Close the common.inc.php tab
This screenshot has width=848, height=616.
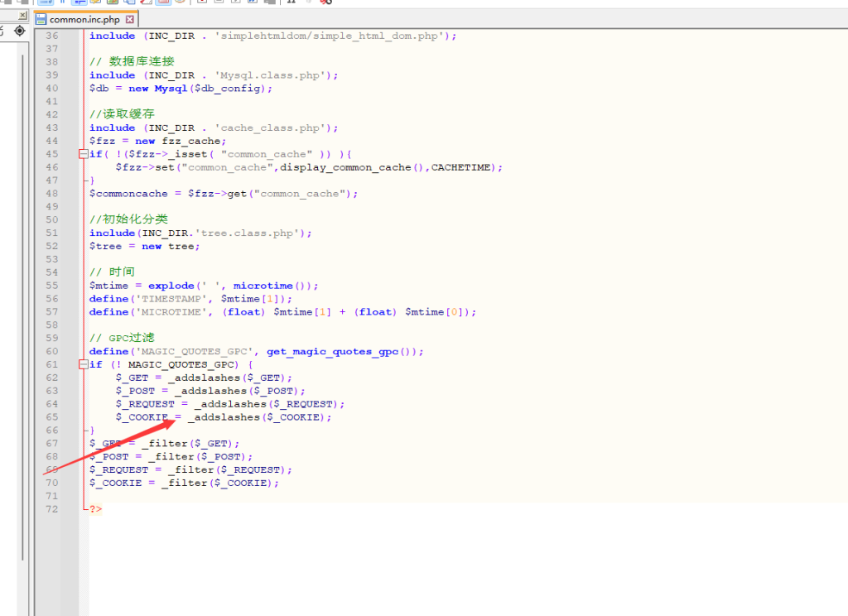(x=130, y=19)
